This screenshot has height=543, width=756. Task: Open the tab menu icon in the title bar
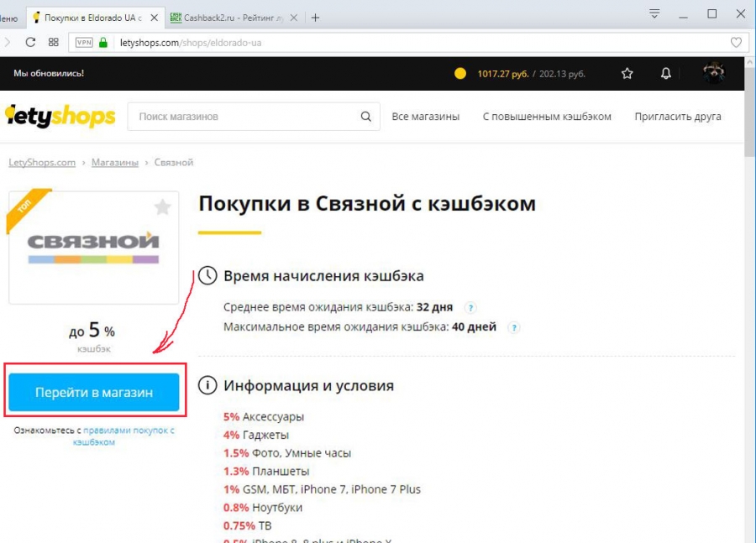click(654, 14)
